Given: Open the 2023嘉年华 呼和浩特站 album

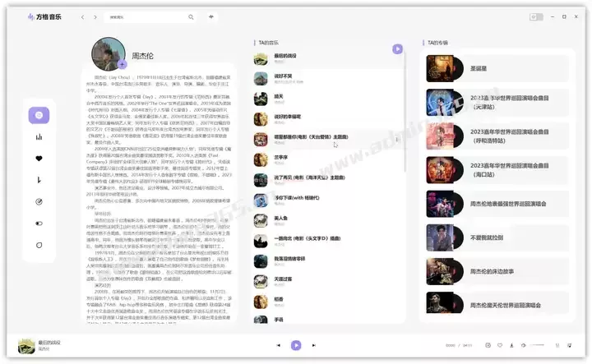Looking at the screenshot, I should tap(497, 136).
